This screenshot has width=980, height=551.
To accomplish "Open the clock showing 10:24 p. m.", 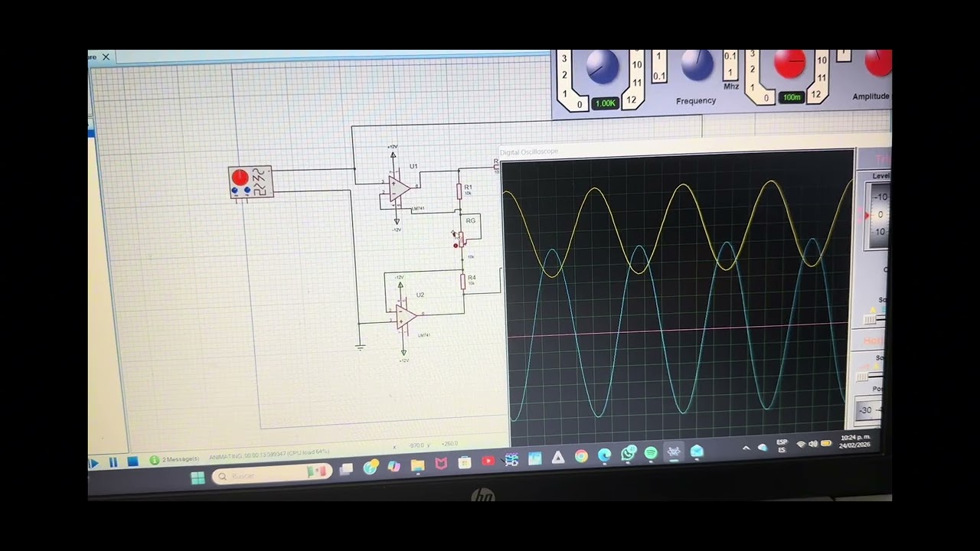I will (855, 442).
